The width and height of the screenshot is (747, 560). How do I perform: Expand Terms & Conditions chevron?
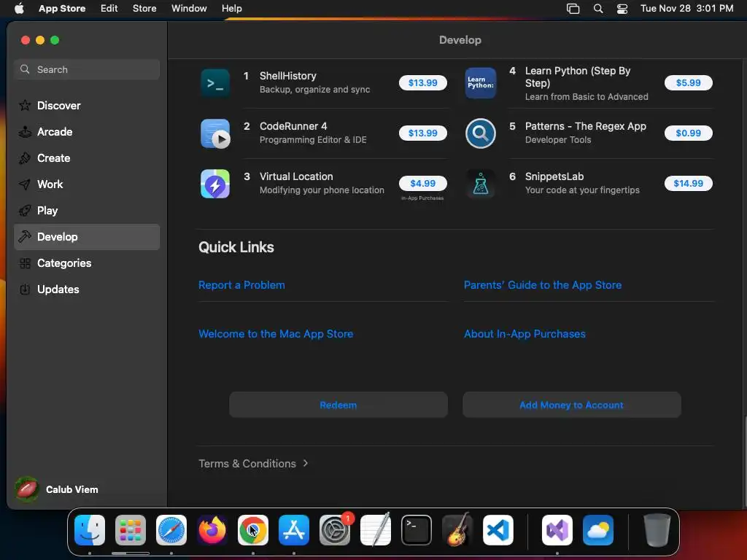(x=306, y=463)
